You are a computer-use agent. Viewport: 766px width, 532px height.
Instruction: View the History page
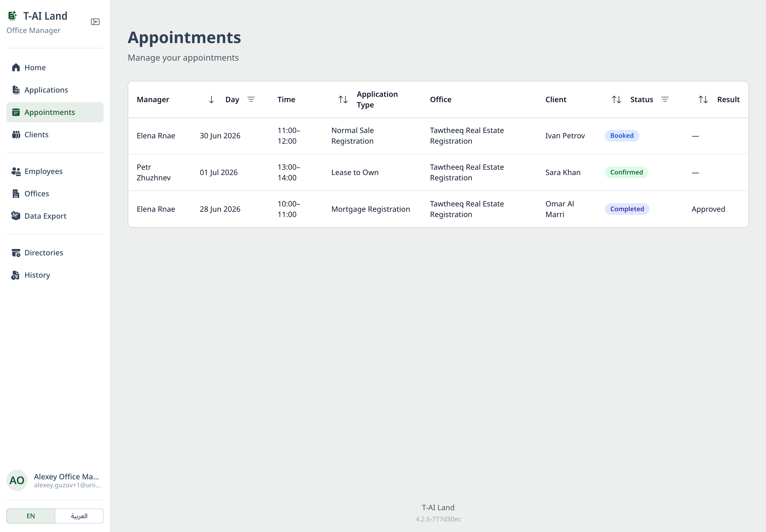point(55,275)
